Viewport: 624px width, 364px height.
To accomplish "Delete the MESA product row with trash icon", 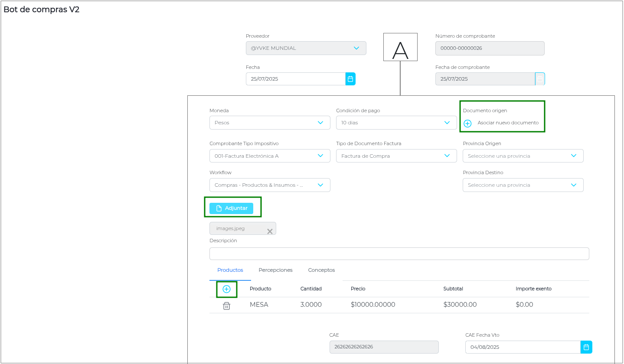I will (x=226, y=305).
